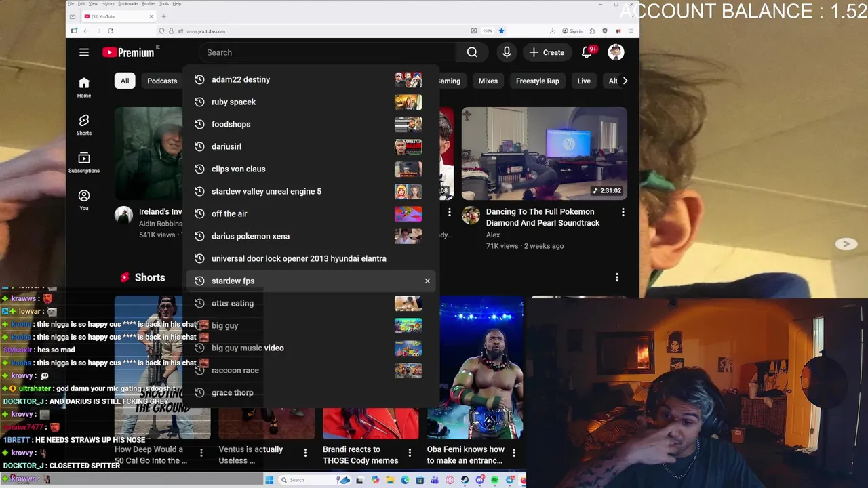Click Sign in on the Firefox toolbar

point(572,30)
